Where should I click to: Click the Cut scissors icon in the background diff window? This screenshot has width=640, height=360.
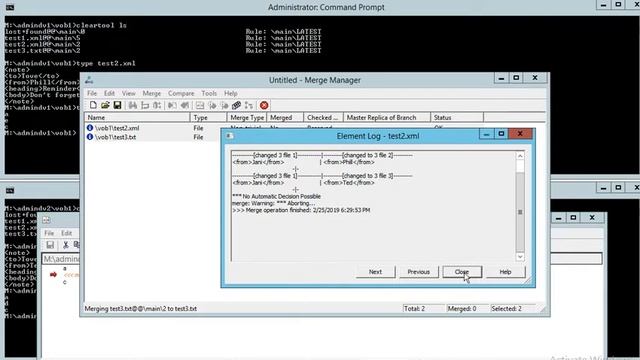point(65,244)
